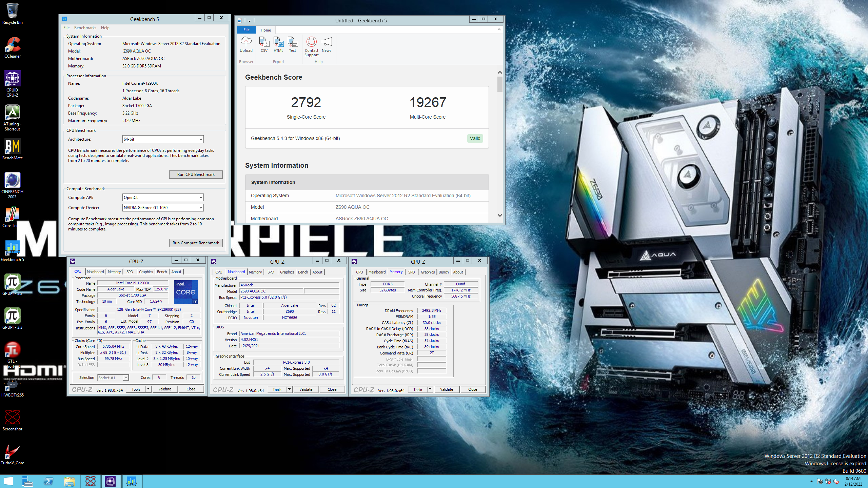Click the blue File ribbon tab

click(246, 30)
